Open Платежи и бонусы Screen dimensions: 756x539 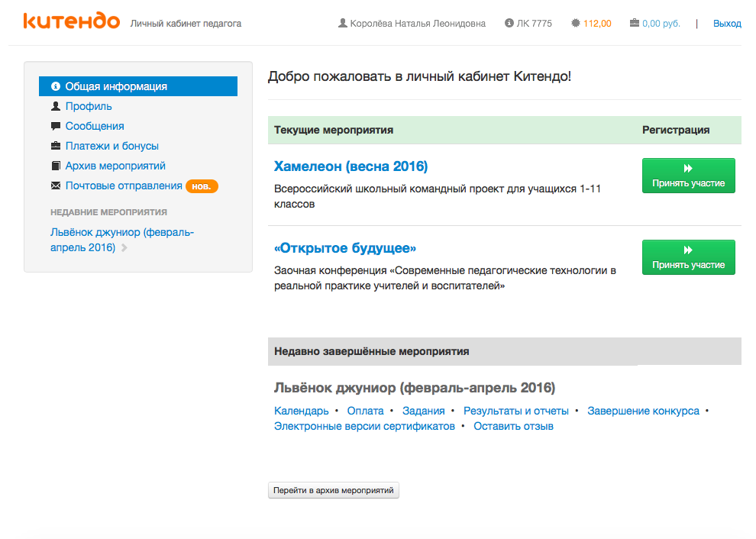pos(111,146)
